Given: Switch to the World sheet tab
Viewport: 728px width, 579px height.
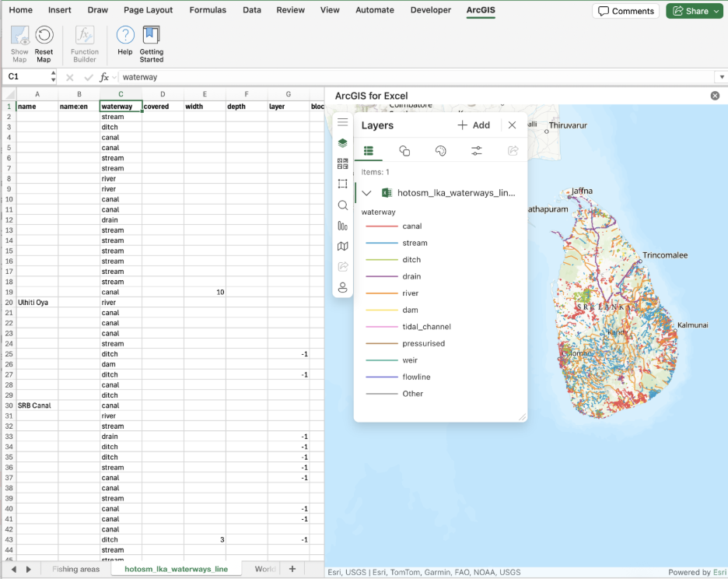Looking at the screenshot, I should click(264, 569).
